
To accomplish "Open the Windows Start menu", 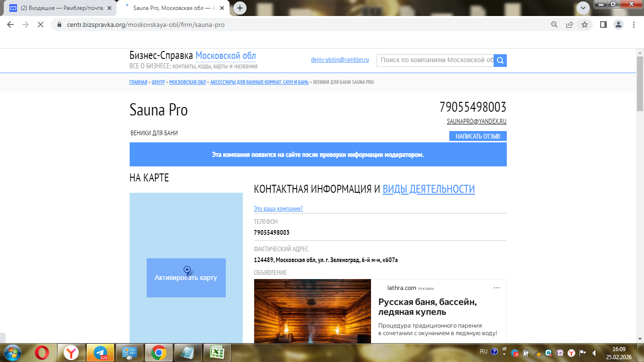I will tap(13, 352).
